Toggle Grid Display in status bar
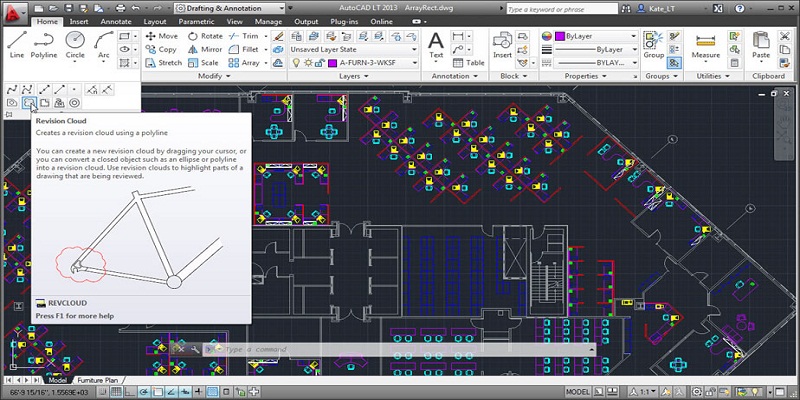 (116, 392)
